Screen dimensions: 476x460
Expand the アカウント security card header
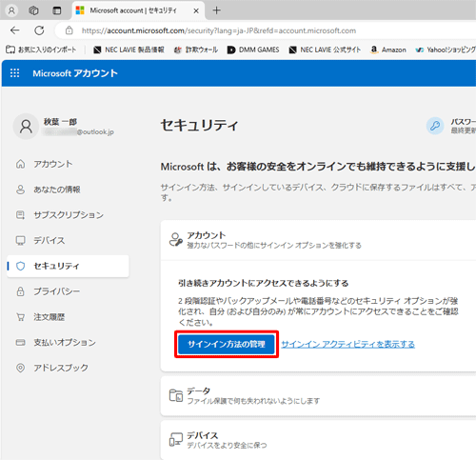[x=318, y=240]
